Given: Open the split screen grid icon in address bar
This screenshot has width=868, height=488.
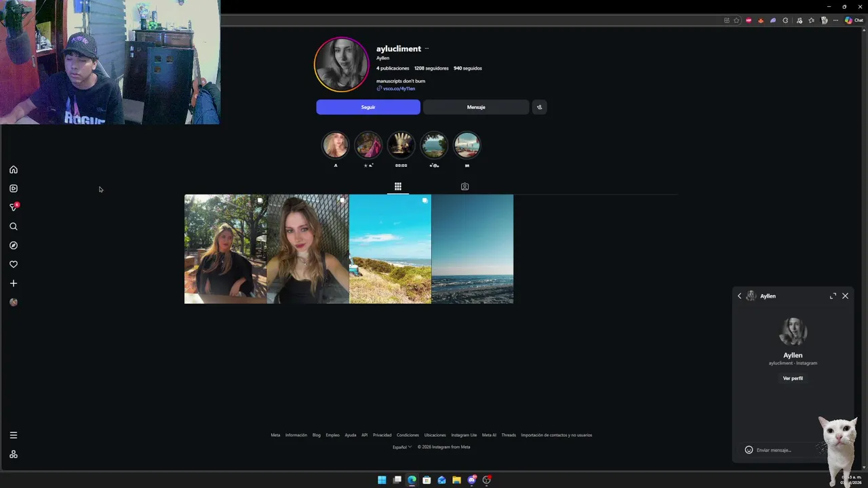Looking at the screenshot, I should click(727, 20).
